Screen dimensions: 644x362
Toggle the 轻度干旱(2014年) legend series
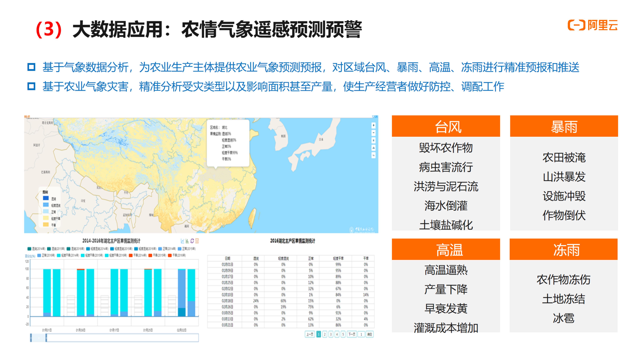[x=68, y=255]
